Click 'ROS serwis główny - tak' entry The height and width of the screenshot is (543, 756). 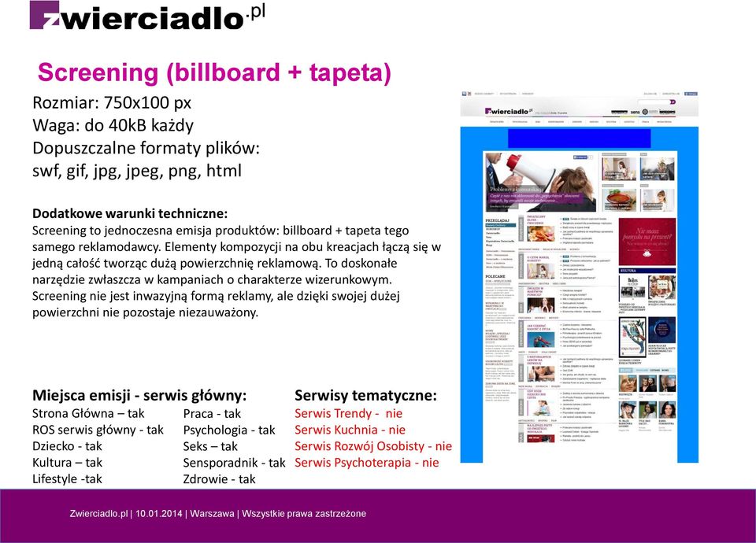tap(98, 430)
